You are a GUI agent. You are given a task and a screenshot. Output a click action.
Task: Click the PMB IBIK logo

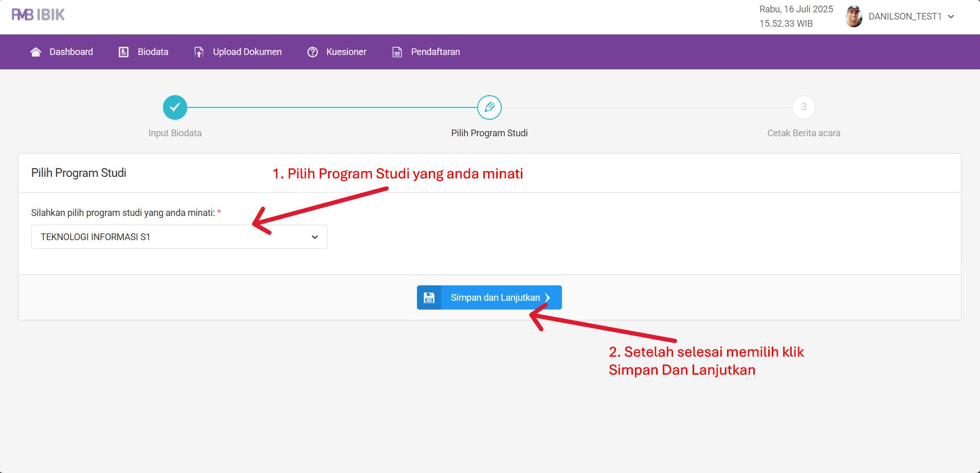point(38,15)
